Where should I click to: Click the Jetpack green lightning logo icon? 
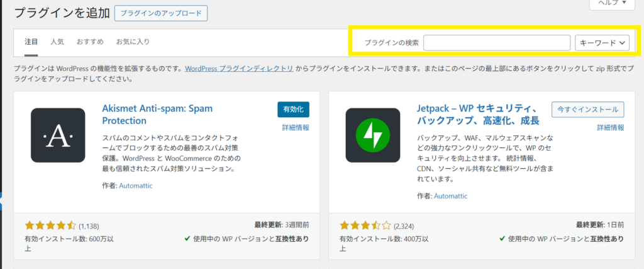[x=373, y=135]
